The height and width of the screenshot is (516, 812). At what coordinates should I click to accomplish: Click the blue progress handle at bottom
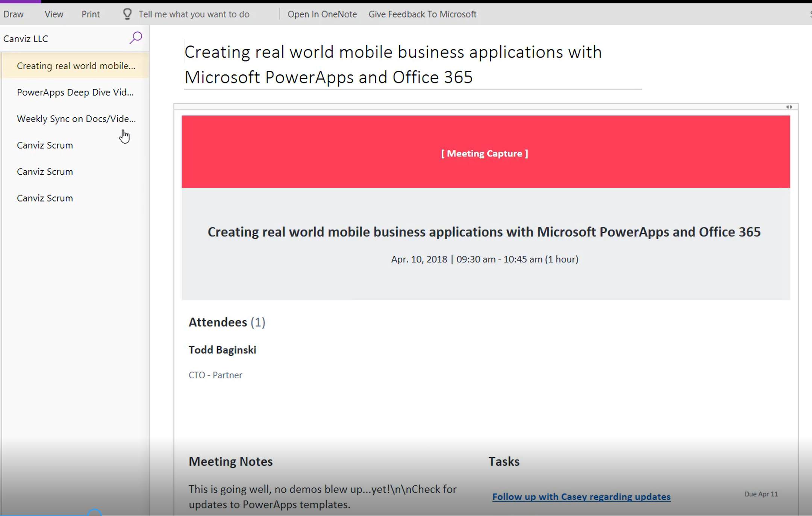[x=94, y=513]
